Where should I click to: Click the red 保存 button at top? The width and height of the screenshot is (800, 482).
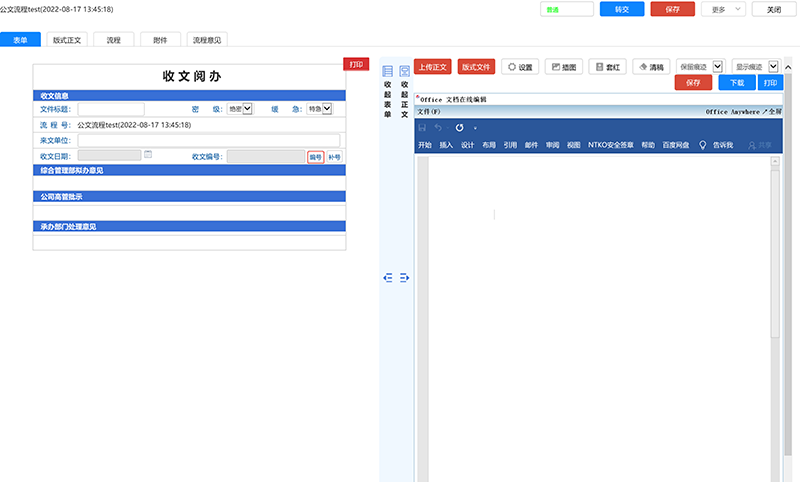[672, 9]
